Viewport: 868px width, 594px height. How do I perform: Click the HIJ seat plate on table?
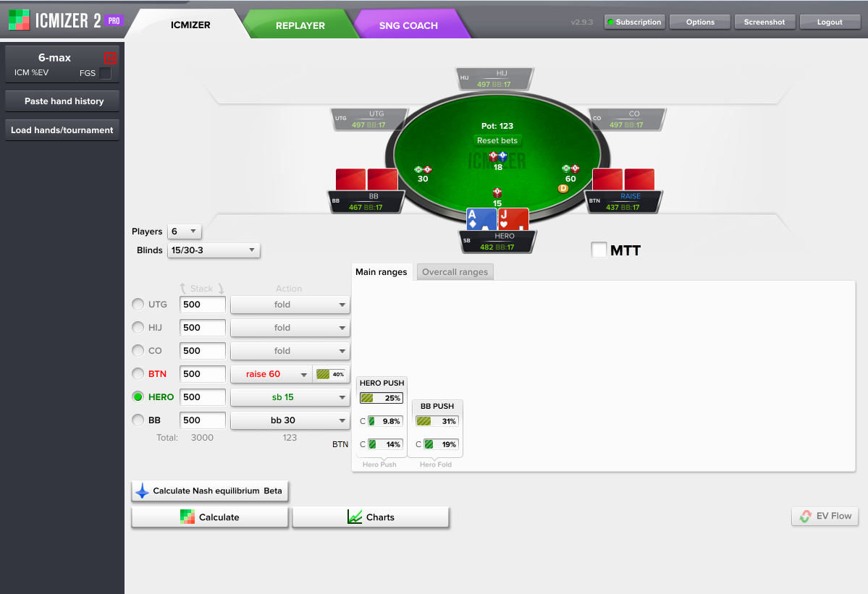[x=494, y=79]
